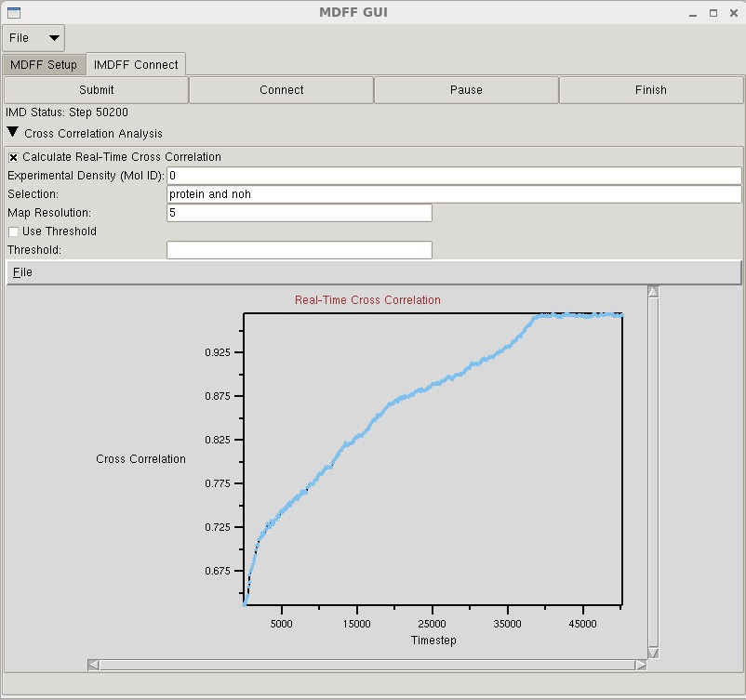
Task: Enable the Use Threshold checkbox
Action: (14, 231)
